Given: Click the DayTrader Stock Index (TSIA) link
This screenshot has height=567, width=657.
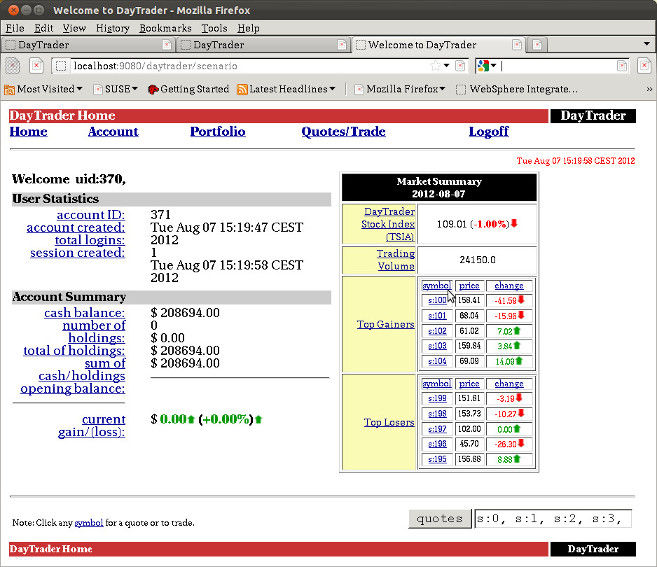Looking at the screenshot, I should (388, 224).
